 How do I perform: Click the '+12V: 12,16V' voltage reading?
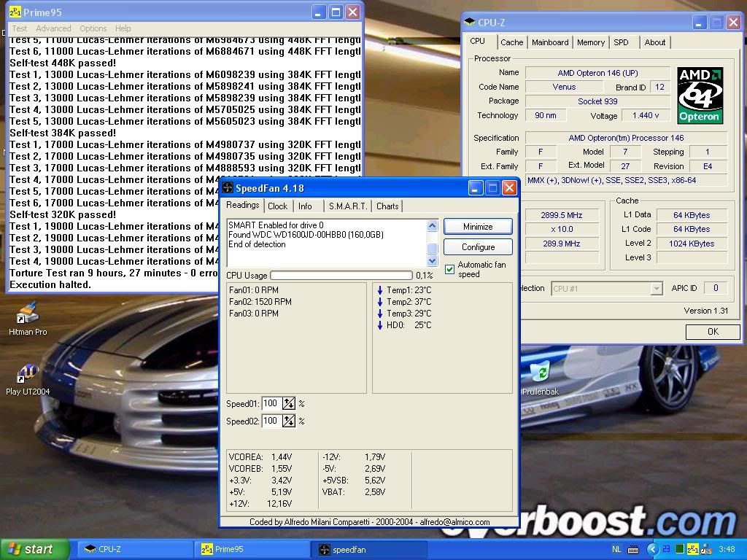coord(260,504)
